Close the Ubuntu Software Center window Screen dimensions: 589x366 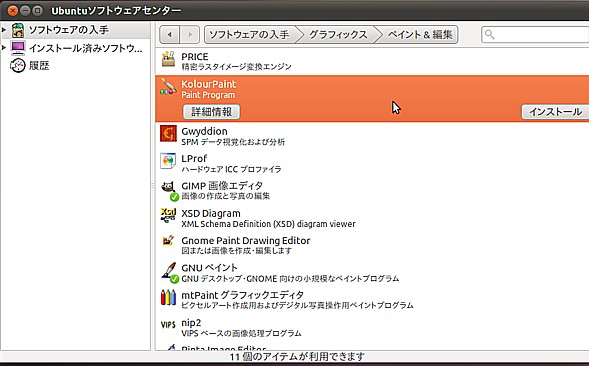13,11
